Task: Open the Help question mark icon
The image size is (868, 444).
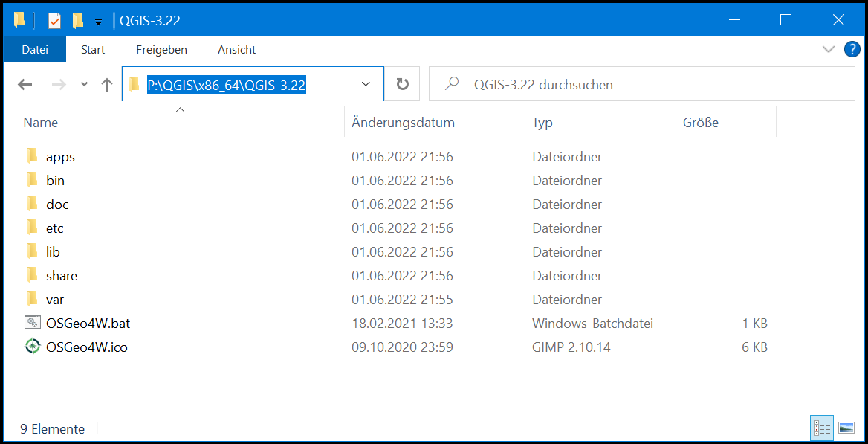Action: coord(852,50)
